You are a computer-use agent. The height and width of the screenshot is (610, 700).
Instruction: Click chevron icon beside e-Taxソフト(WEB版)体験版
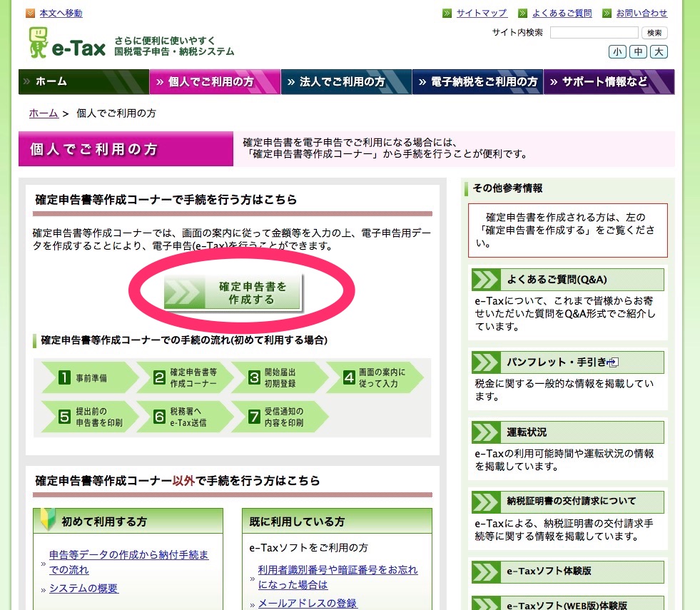tap(486, 604)
